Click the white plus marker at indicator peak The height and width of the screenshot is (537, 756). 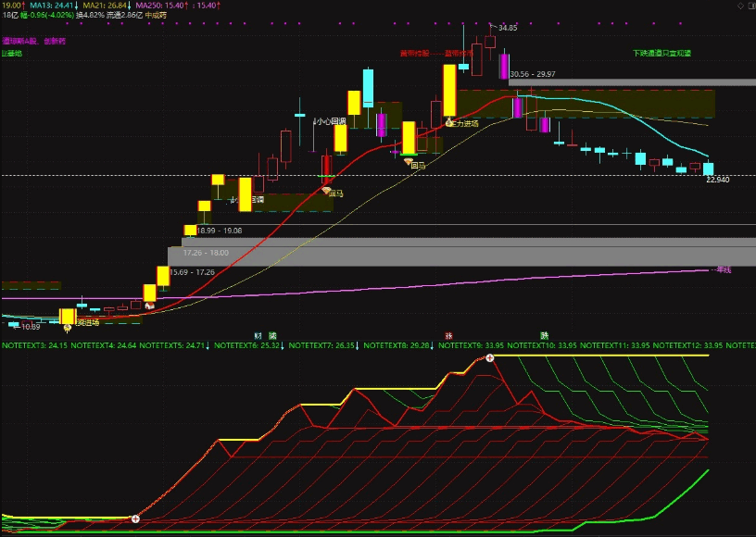point(489,357)
